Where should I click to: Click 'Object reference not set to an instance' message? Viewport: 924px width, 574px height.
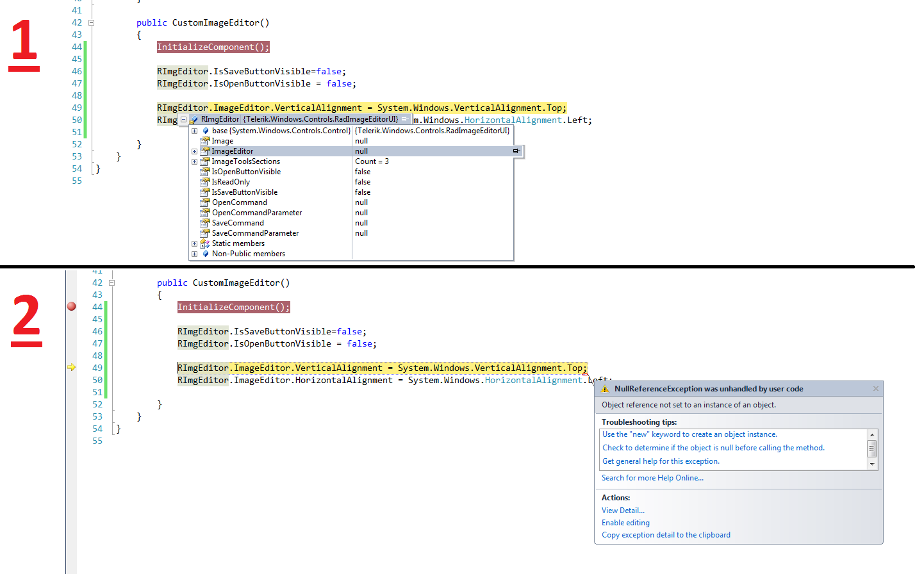(x=689, y=405)
